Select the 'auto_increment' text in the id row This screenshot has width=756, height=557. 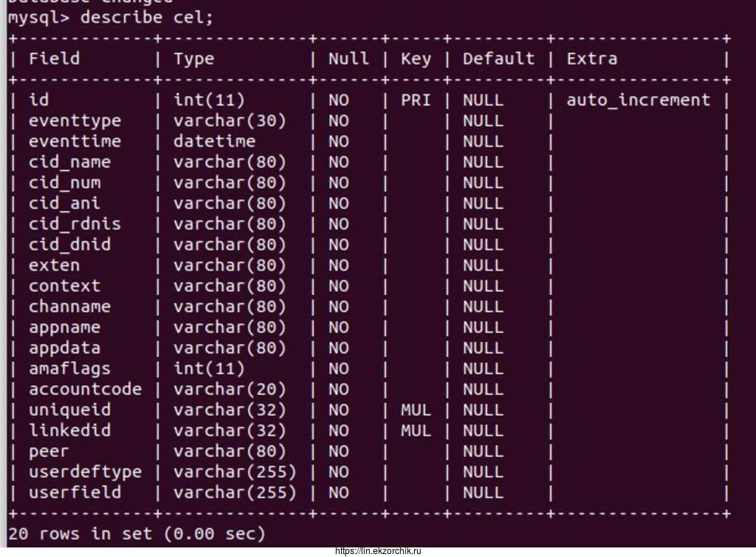click(638, 100)
